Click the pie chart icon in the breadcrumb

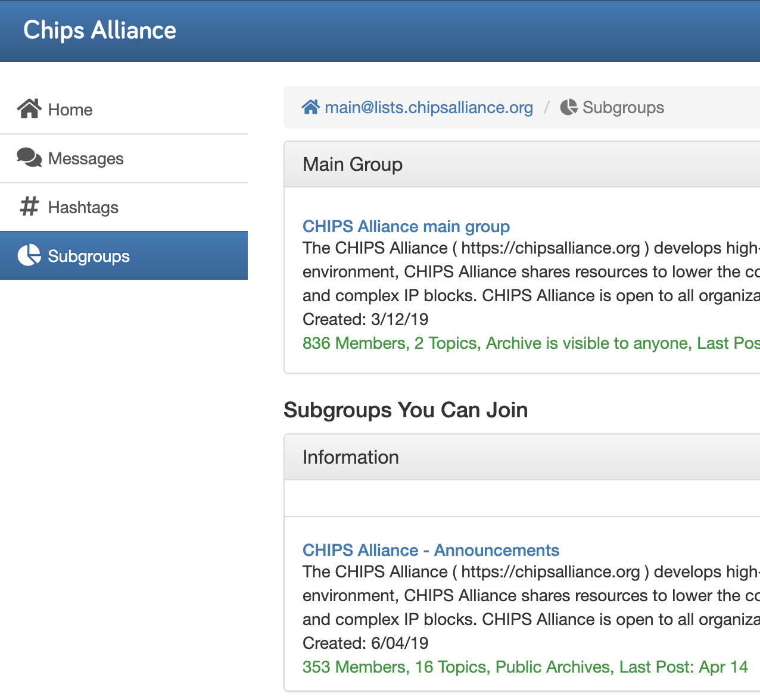[x=569, y=107]
